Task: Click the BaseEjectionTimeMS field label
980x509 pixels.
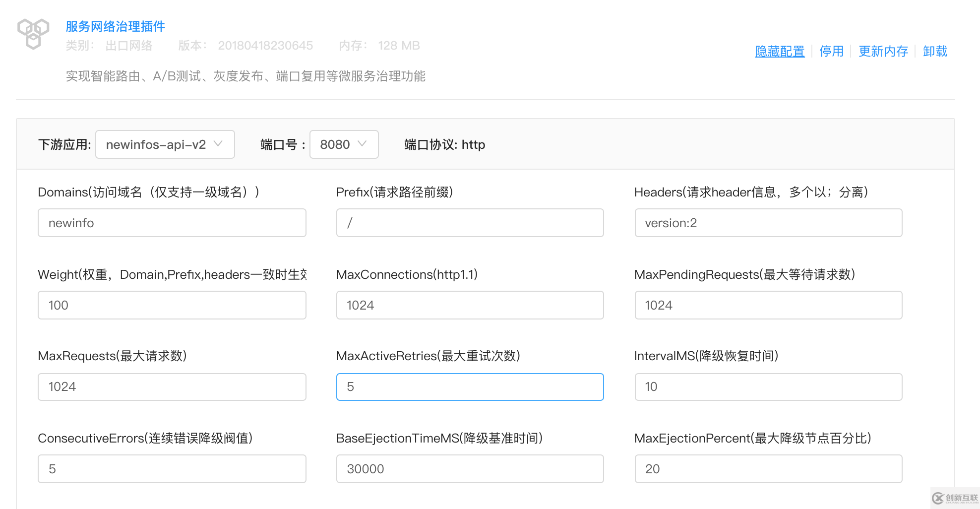Action: click(439, 438)
